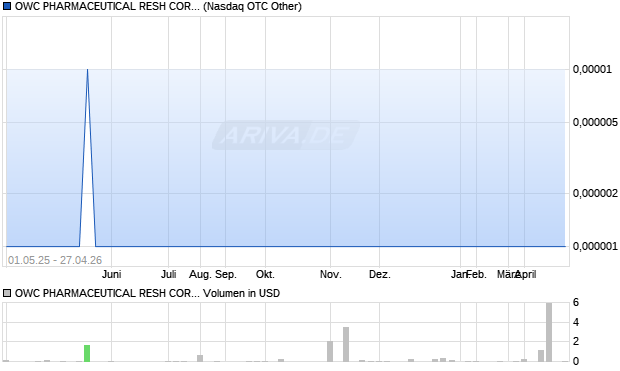
Task: Click the date range '01.05.25 - 27.04.26'
Action: [55, 260]
